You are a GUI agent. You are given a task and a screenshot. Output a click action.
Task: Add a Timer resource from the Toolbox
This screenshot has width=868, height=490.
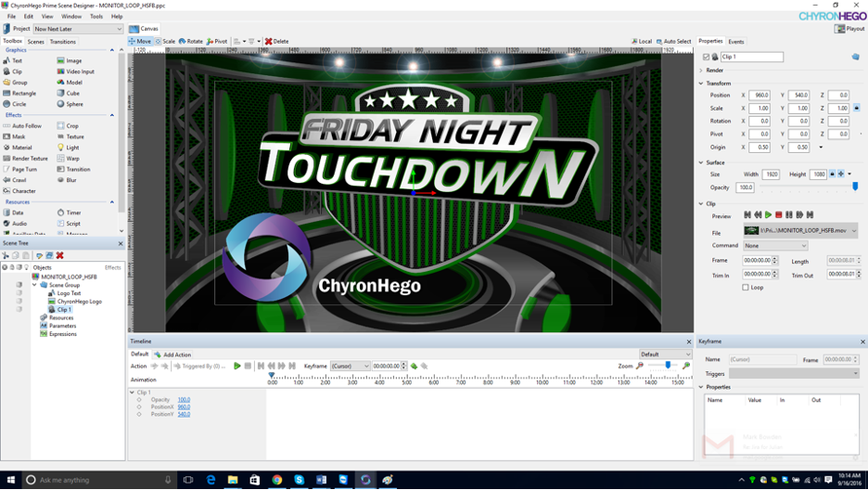tap(68, 213)
